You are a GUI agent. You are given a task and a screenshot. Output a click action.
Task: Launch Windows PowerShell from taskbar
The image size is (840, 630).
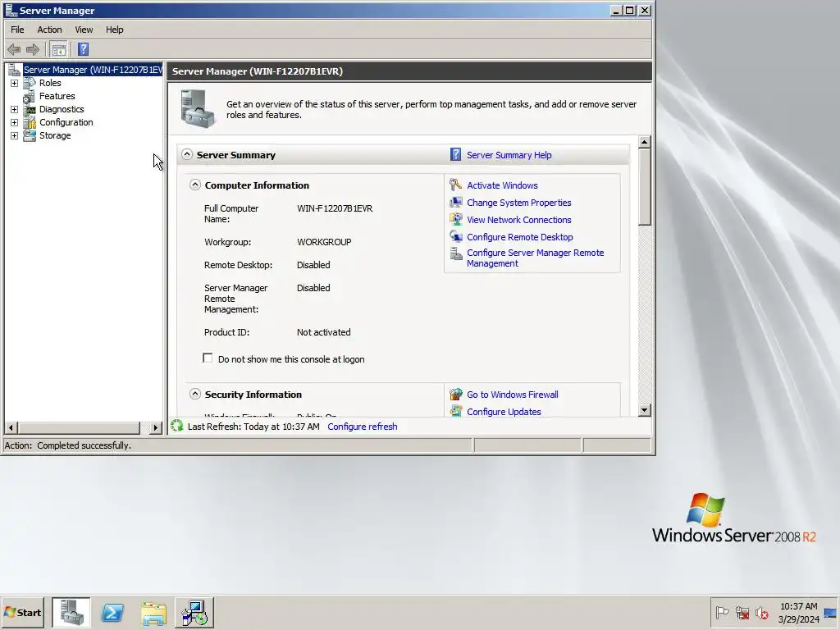click(112, 613)
